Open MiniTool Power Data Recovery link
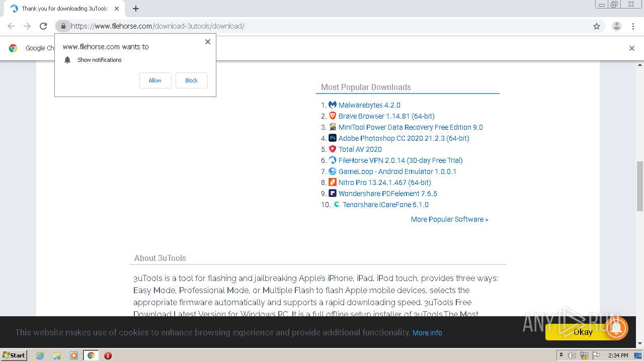Screen dimensions: 644x362 [411, 127]
